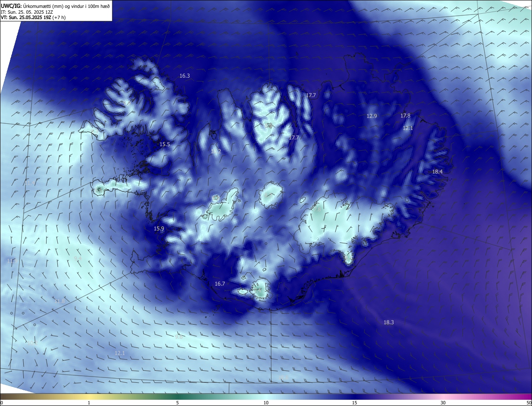This screenshot has height=406, width=532.
Task: Click the initial time line 'IT: Sun. 25. 05. 2025 12Z'
Action: (x=27, y=12)
